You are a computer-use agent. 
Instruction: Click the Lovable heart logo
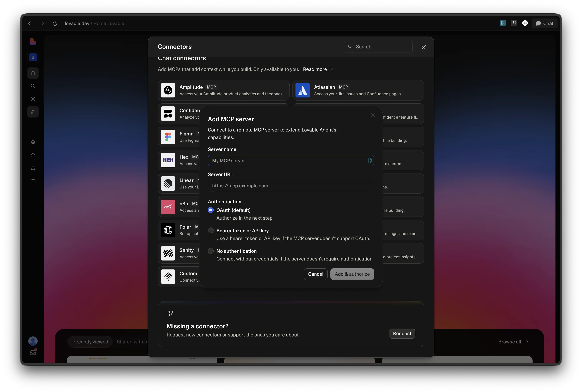coord(33,42)
